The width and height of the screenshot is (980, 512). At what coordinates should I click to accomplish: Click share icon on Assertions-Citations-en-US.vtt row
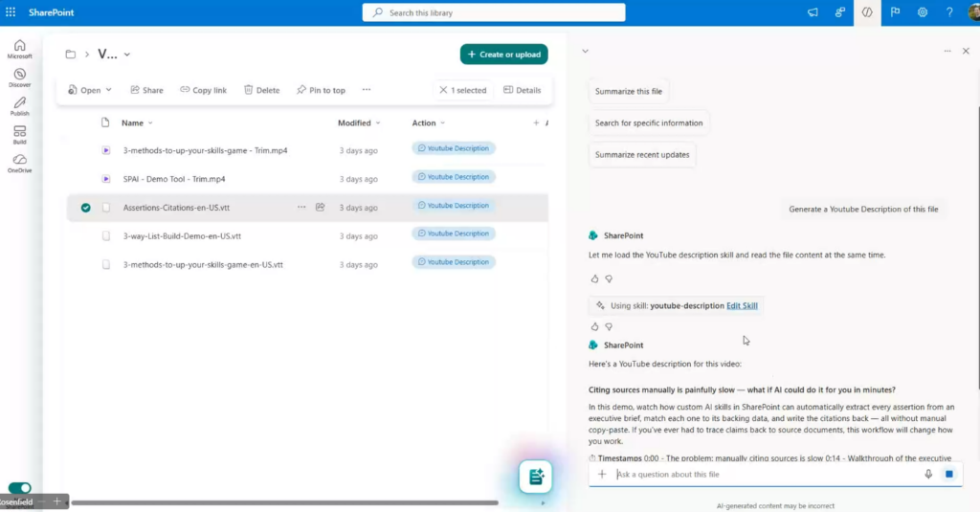(x=320, y=207)
